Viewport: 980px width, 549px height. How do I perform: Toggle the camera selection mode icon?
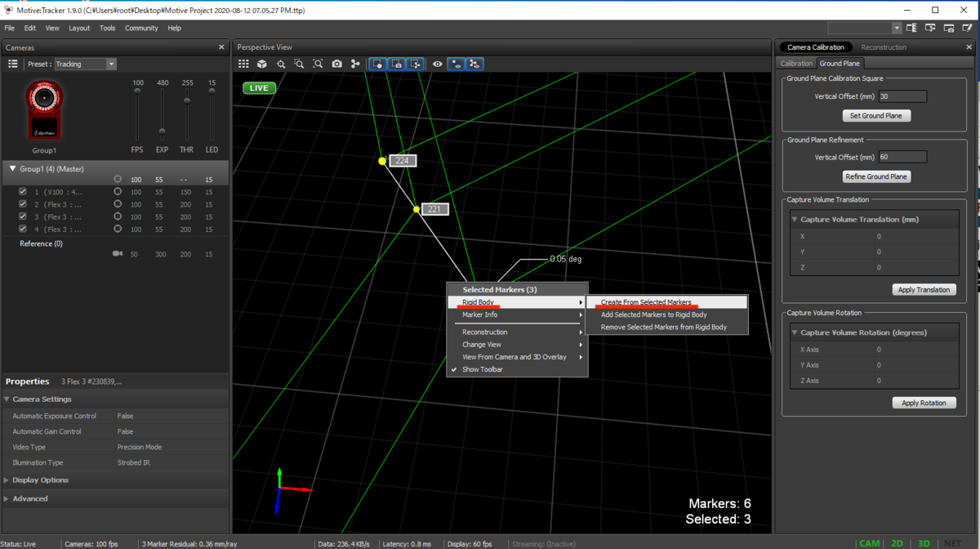[397, 64]
